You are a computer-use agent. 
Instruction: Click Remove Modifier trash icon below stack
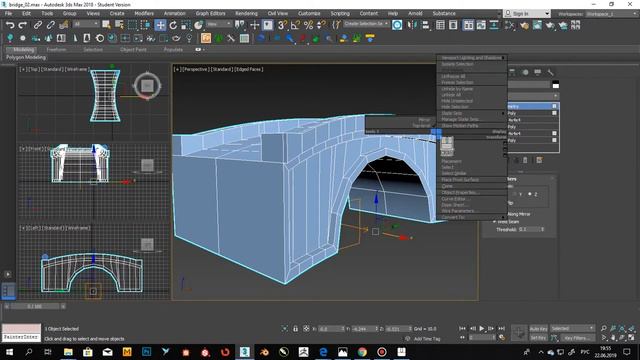(525, 160)
